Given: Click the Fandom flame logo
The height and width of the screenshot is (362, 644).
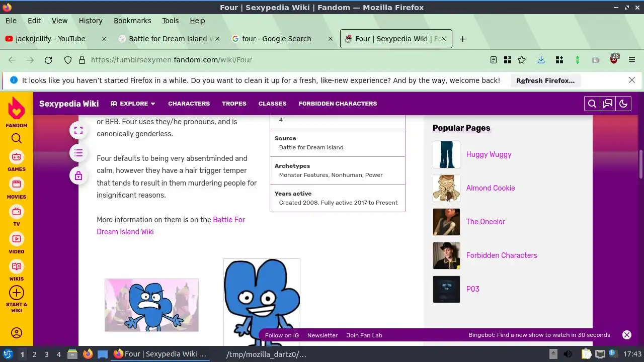Looking at the screenshot, I should click(17, 109).
